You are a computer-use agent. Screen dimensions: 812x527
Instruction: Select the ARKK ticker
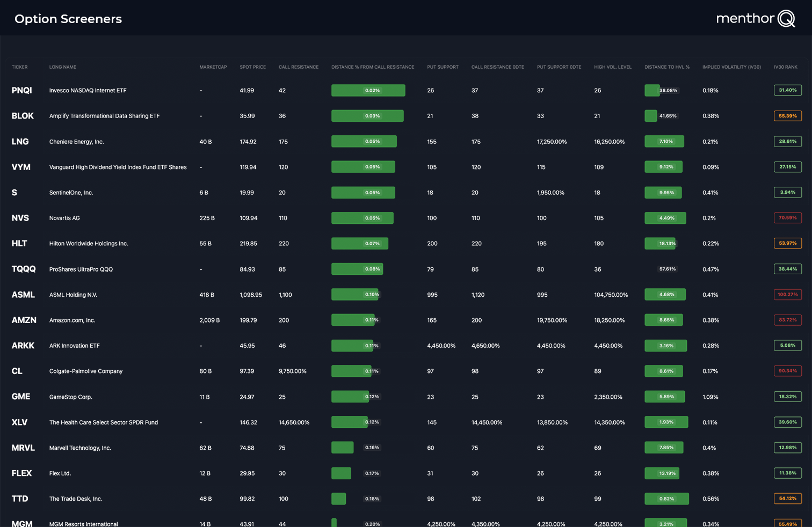pos(23,346)
